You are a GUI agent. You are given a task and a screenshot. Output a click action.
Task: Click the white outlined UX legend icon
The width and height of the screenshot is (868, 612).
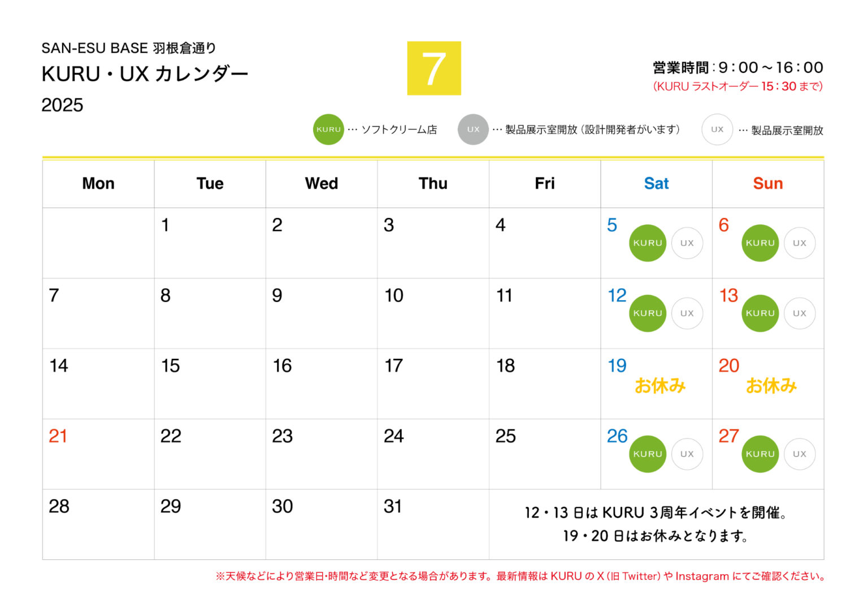click(717, 129)
